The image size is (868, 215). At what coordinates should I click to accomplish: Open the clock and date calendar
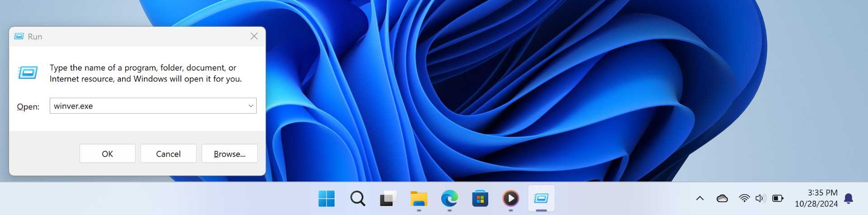click(x=816, y=198)
